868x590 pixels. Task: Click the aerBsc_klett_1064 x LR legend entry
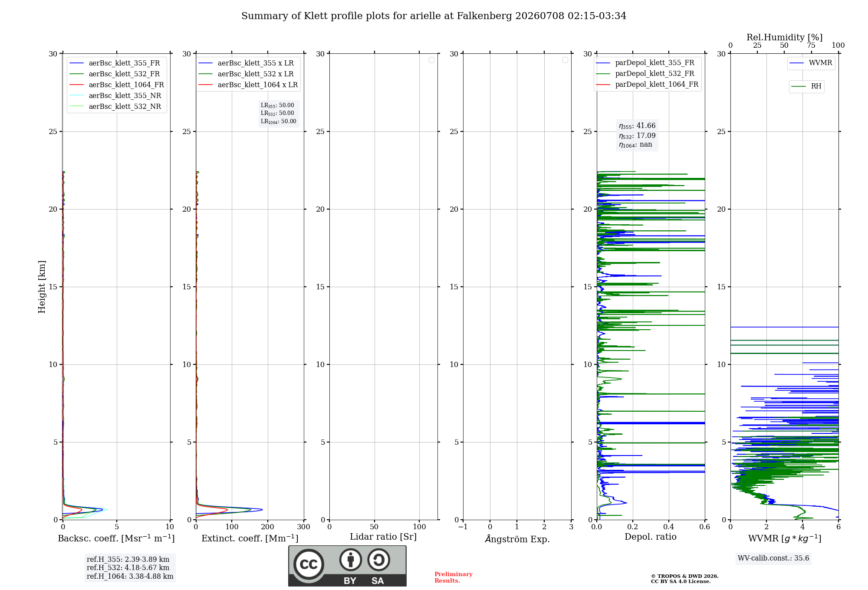point(248,85)
